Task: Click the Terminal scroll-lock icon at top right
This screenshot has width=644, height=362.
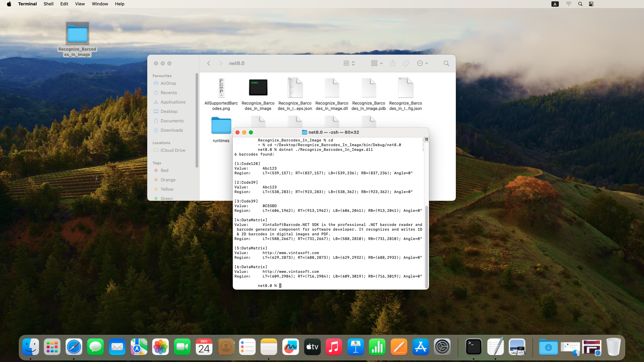Action: click(427, 139)
